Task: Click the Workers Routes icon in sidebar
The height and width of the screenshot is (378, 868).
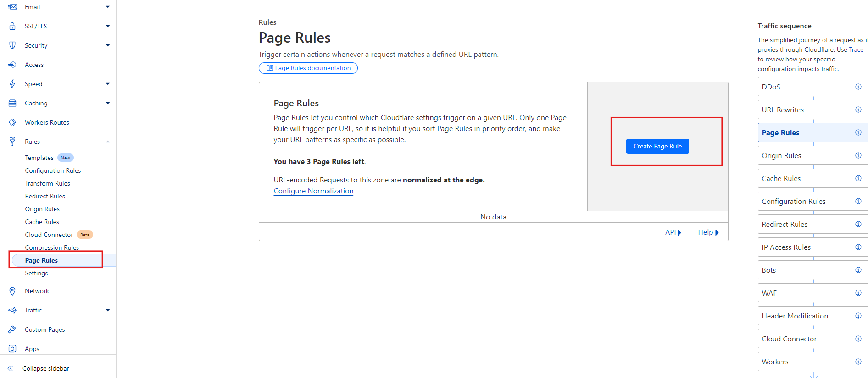Action: 12,122
